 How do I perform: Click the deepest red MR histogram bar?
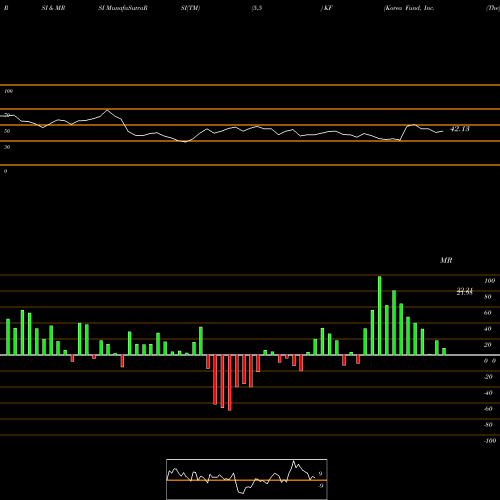[x=230, y=383]
